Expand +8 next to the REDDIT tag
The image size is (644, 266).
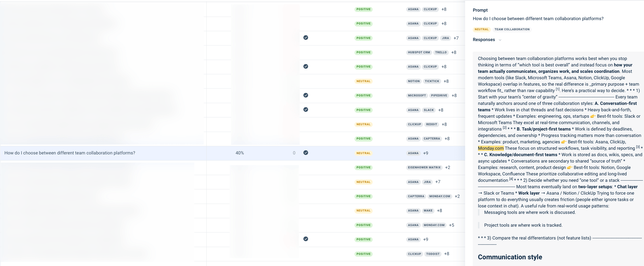[444, 124]
